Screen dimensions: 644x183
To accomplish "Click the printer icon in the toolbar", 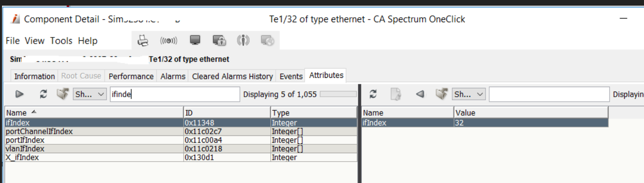I will click(x=143, y=41).
